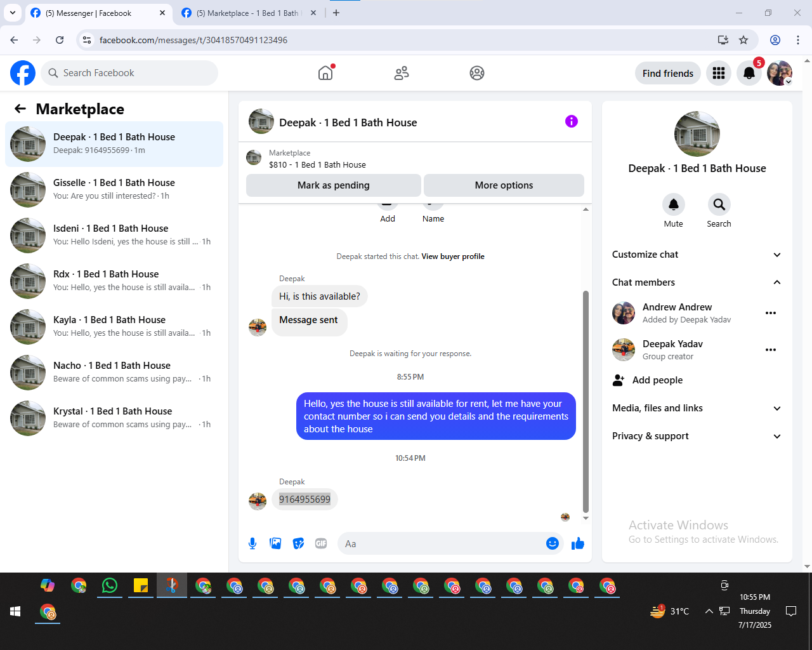812x650 pixels.
Task: Expand Media, files and links section
Action: 697,408
